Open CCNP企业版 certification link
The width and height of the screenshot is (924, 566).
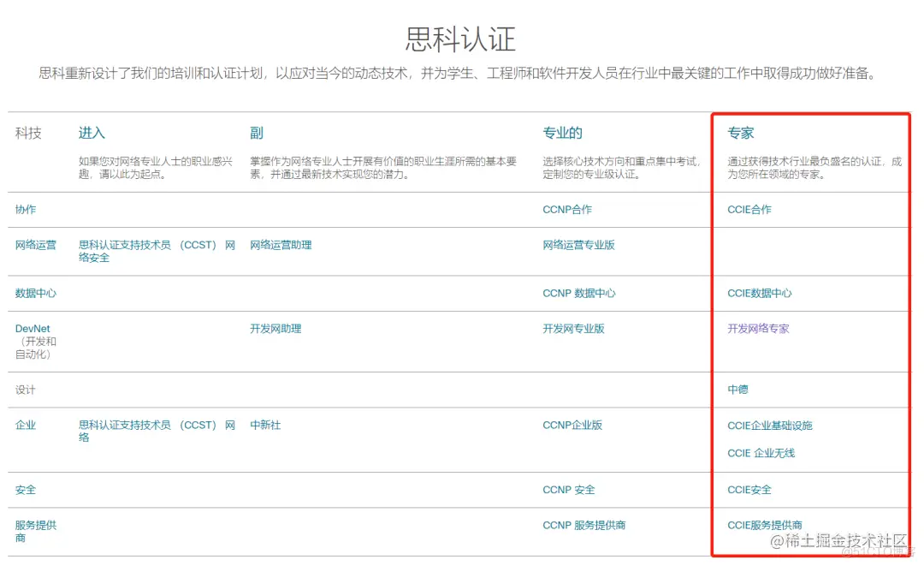(x=572, y=426)
